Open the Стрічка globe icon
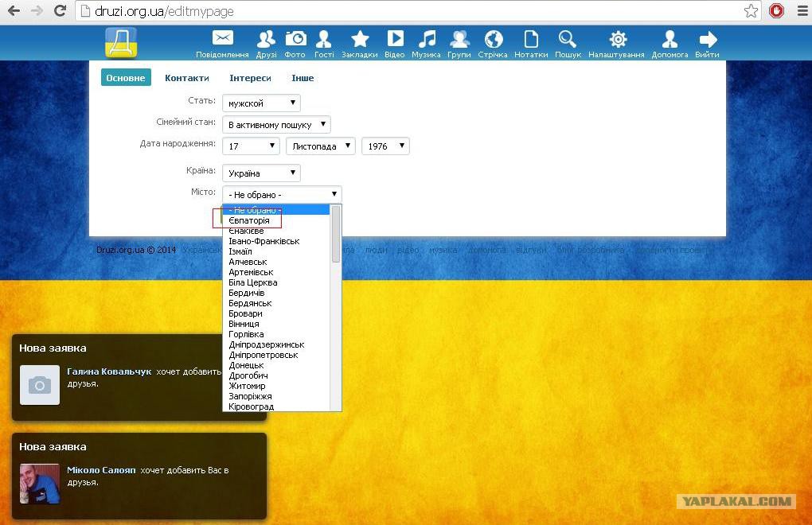The width and height of the screenshot is (812, 525). pos(493,38)
